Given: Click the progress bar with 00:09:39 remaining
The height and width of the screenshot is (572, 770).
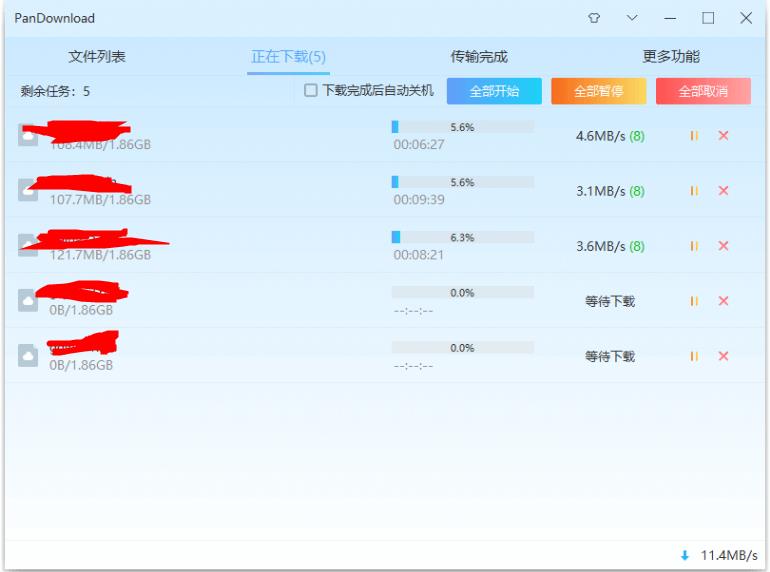Looking at the screenshot, I should coord(463,182).
